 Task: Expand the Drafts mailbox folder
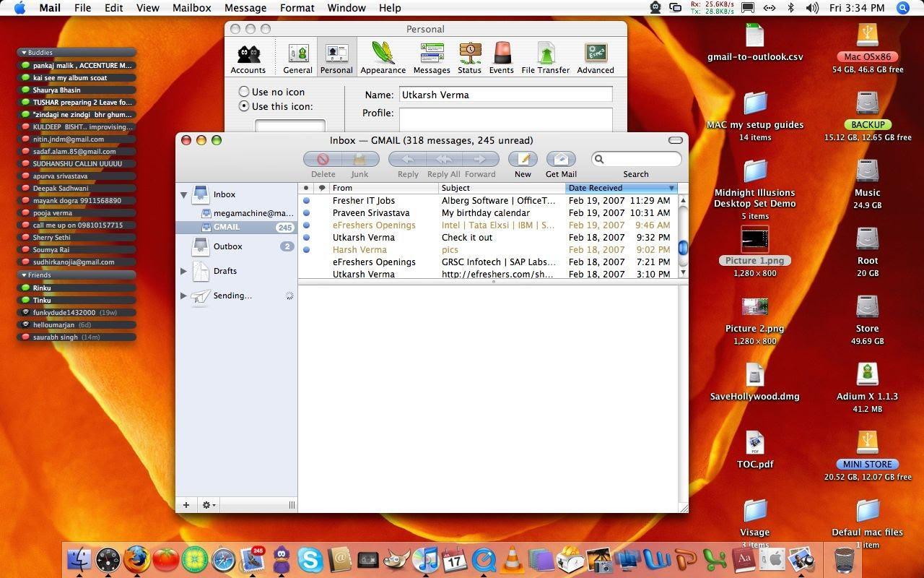[x=183, y=271]
